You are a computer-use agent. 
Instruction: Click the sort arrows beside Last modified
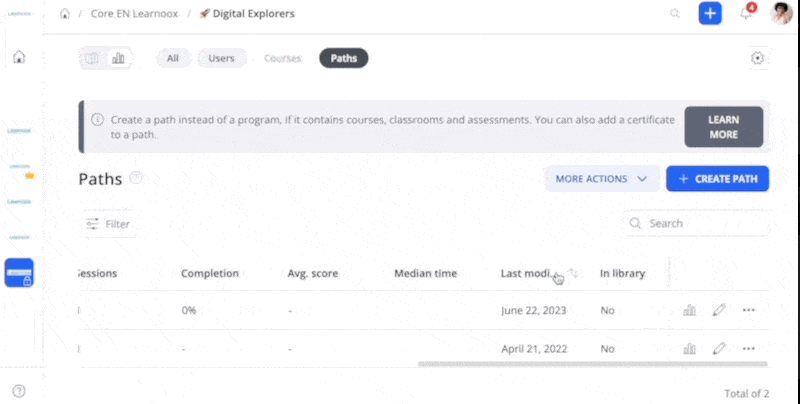point(573,273)
